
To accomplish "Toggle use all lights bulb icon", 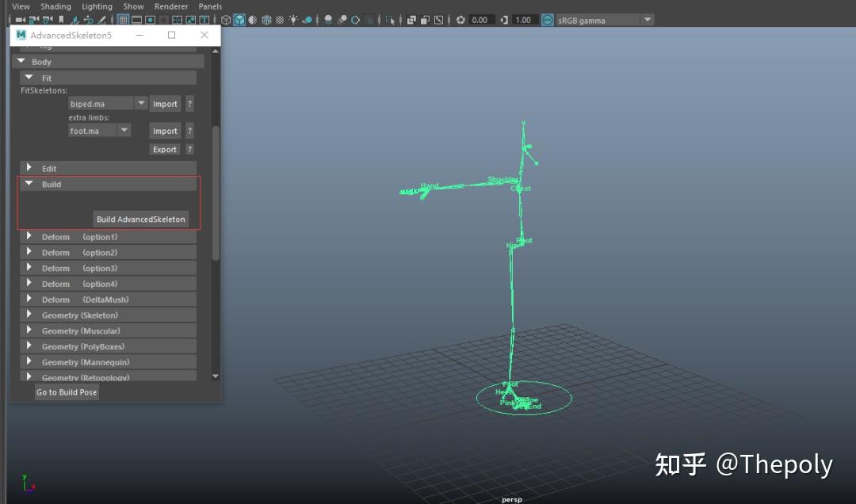I will click(x=293, y=20).
